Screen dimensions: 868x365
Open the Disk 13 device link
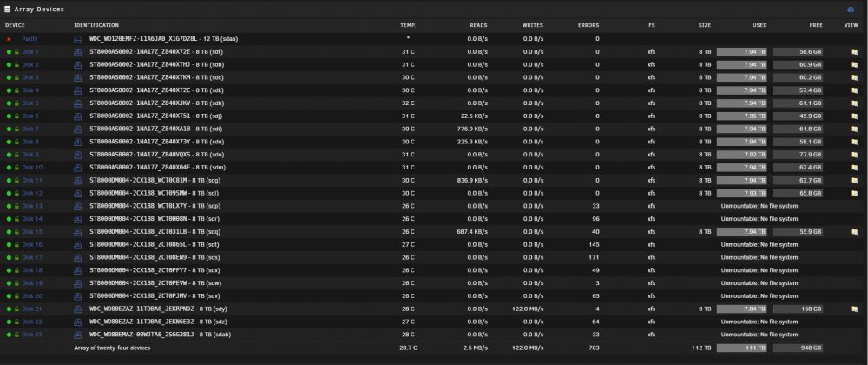point(32,206)
